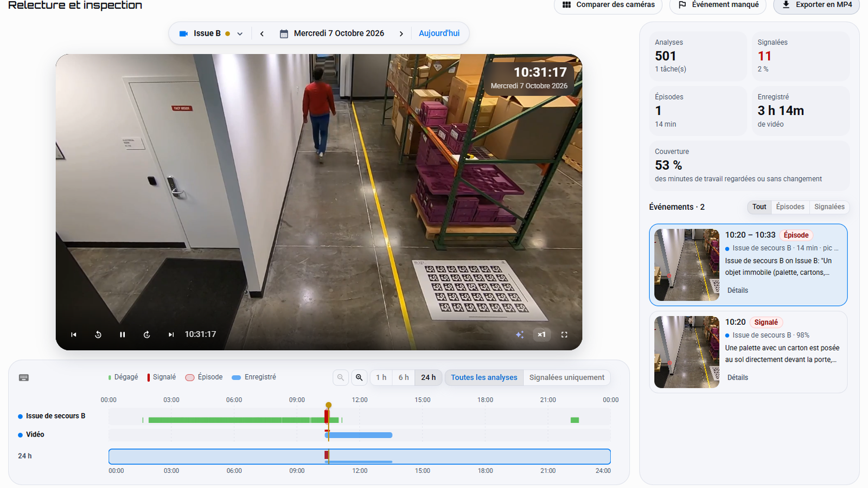Click Exporter en MP4 button
The image size is (868, 488).
coord(816,5)
